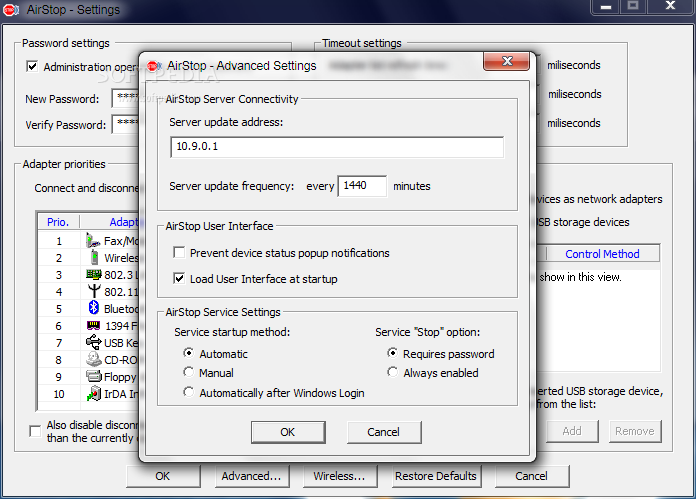Select priority row number 1
This screenshot has width=696, height=499.
point(59,241)
